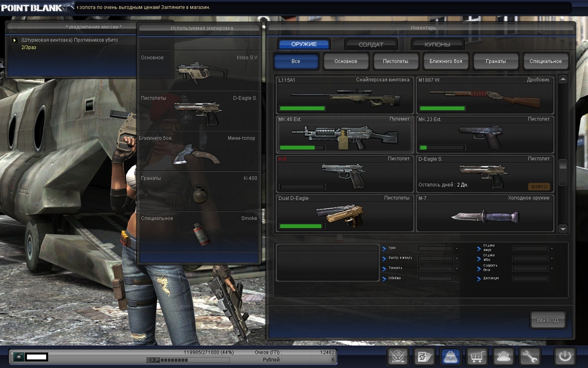
Task: Select the M1887 W. shotgun item
Action: click(485, 95)
